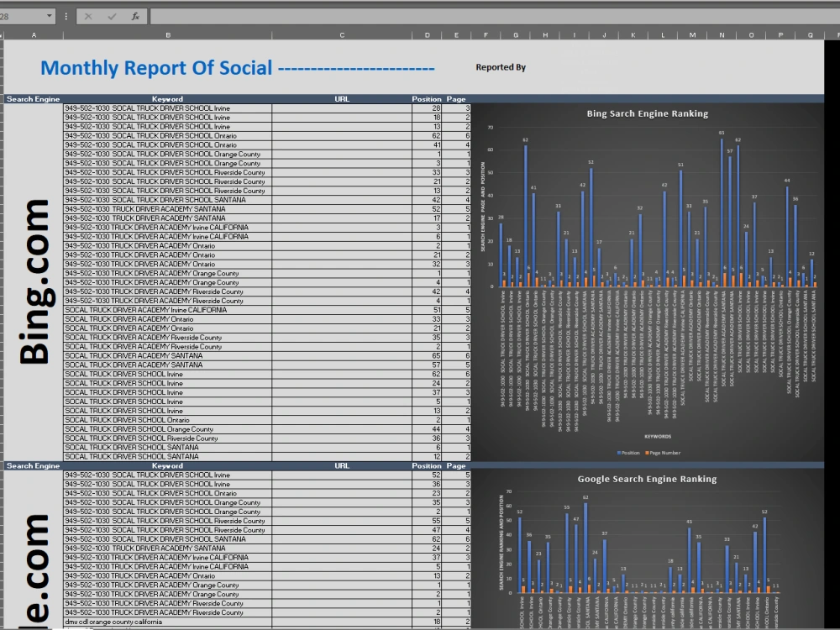The height and width of the screenshot is (630, 840).
Task: Select column M header
Action: point(692,34)
